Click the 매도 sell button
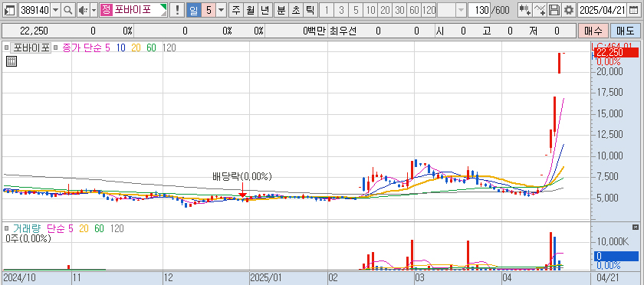644x285 pixels. click(625, 31)
